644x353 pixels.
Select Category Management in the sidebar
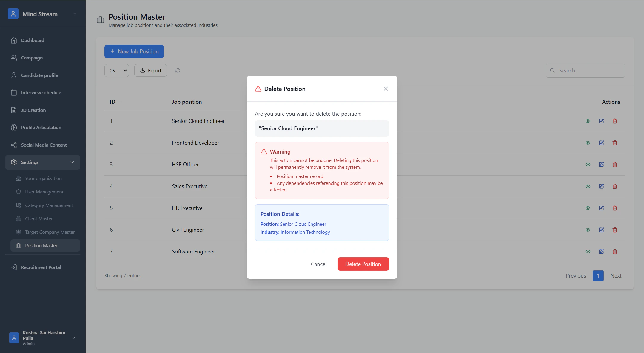point(49,205)
